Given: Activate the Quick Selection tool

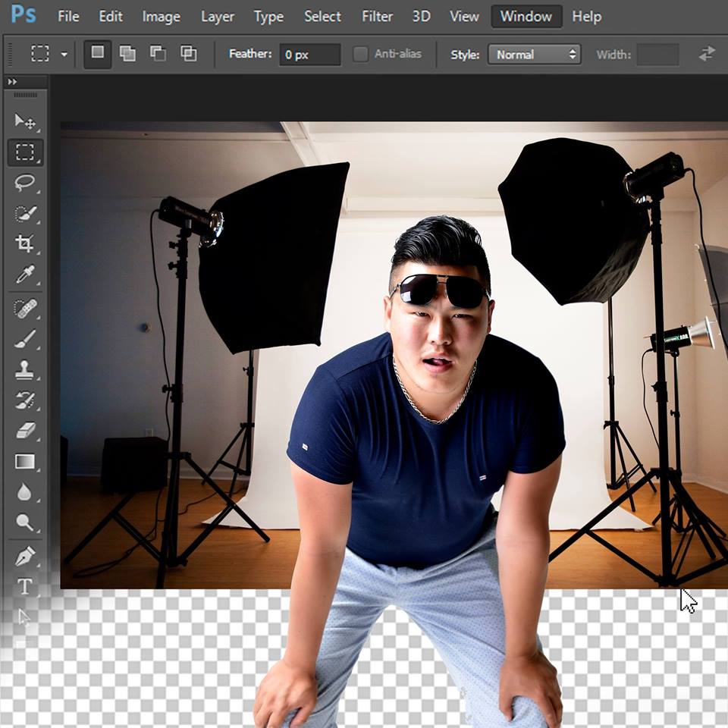Looking at the screenshot, I should (x=25, y=213).
